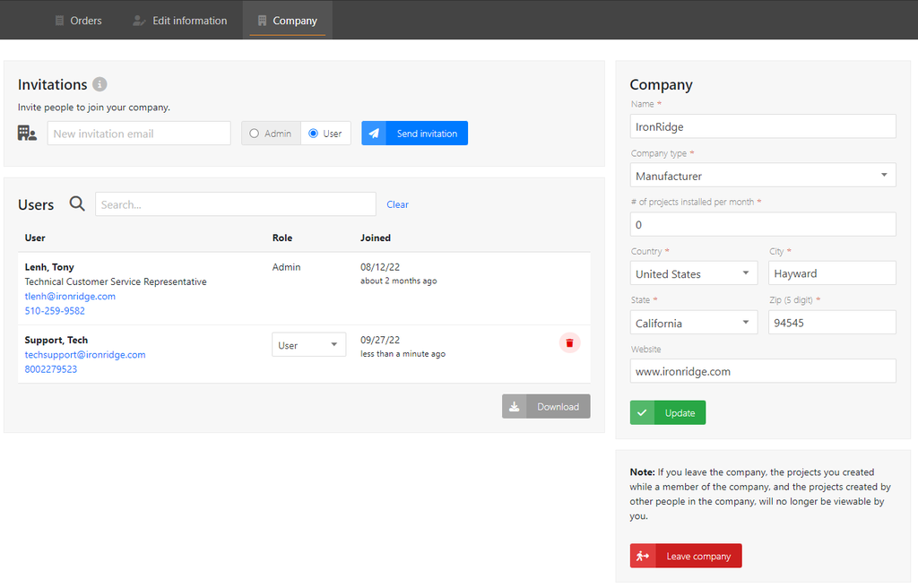Click the Clear search link
The image size is (918, 588).
point(397,204)
